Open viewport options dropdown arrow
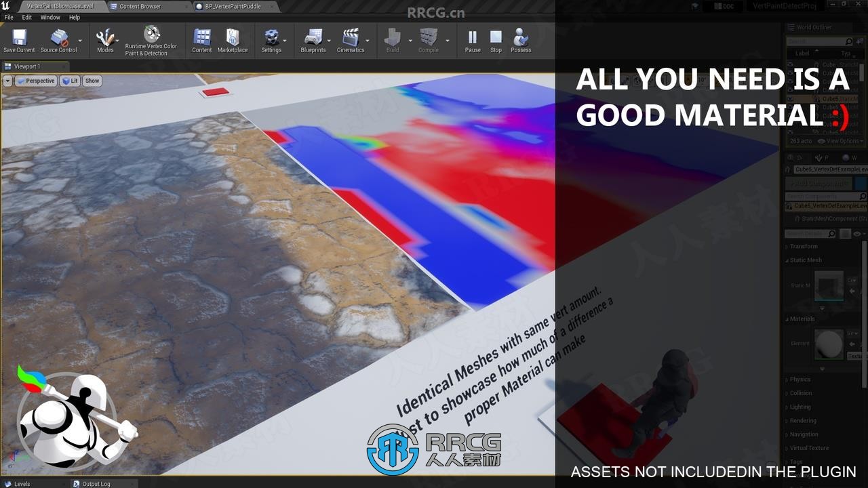This screenshot has height=488, width=868. tap(7, 81)
